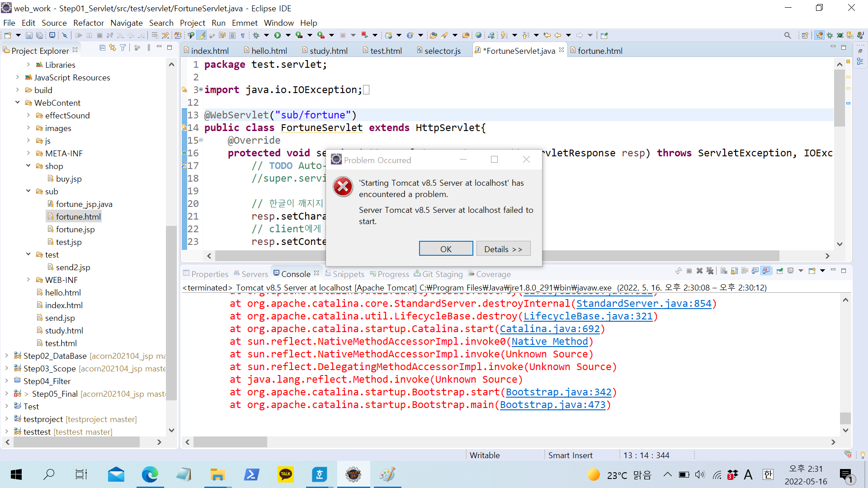Open KakaoTalk from the taskbar
Screen dimensions: 868x488
coord(285,474)
